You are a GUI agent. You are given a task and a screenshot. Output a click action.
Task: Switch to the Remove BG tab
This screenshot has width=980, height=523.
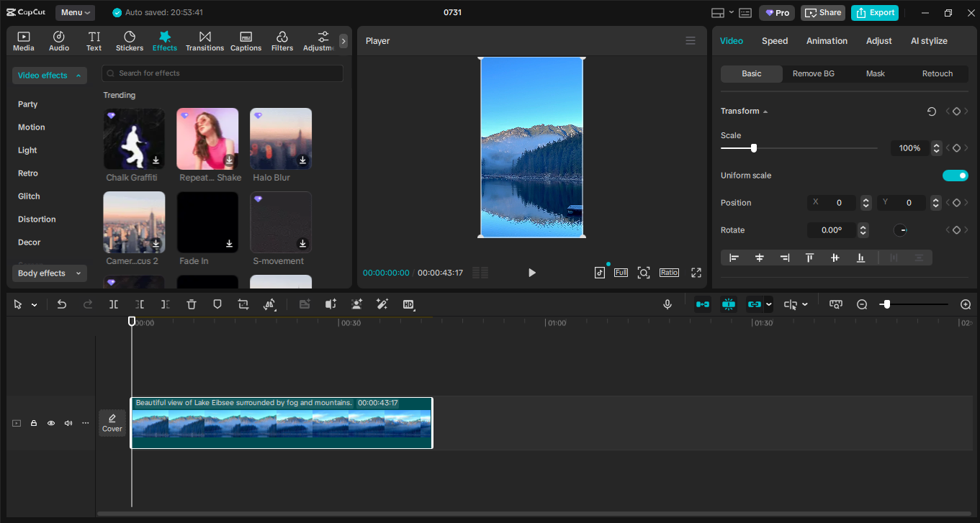tap(813, 73)
